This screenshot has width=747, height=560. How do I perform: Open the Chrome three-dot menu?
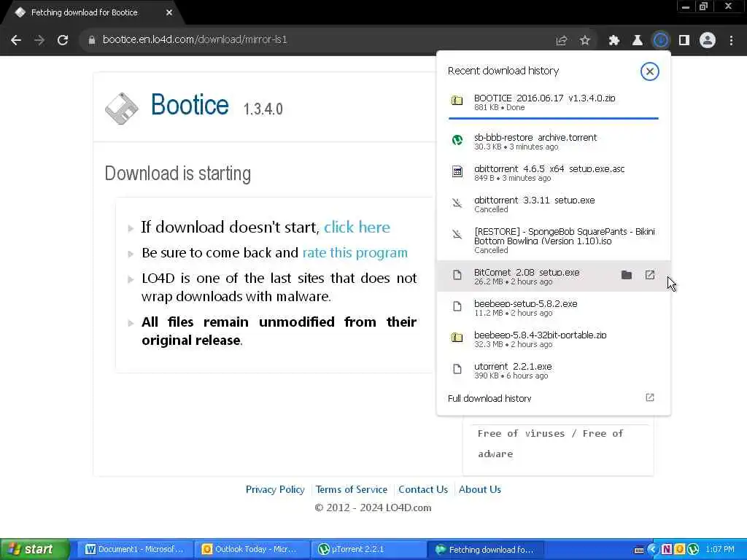pyautogui.click(x=731, y=41)
